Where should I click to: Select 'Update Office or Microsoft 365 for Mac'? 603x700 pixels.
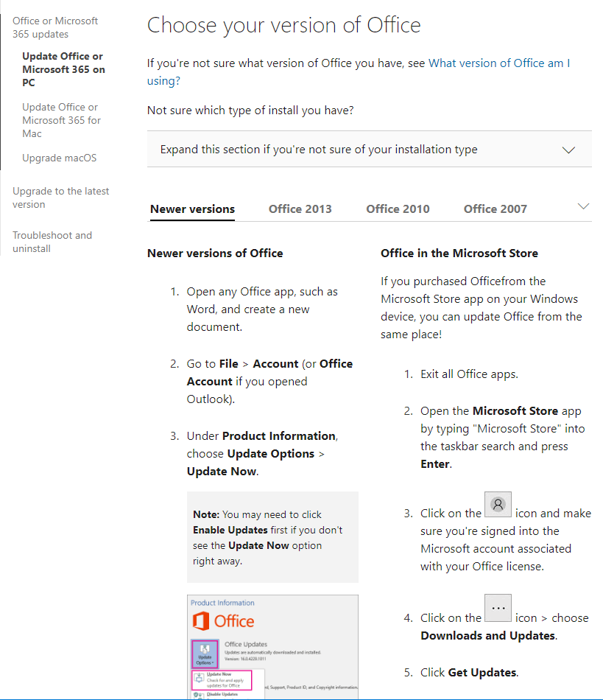(x=61, y=120)
